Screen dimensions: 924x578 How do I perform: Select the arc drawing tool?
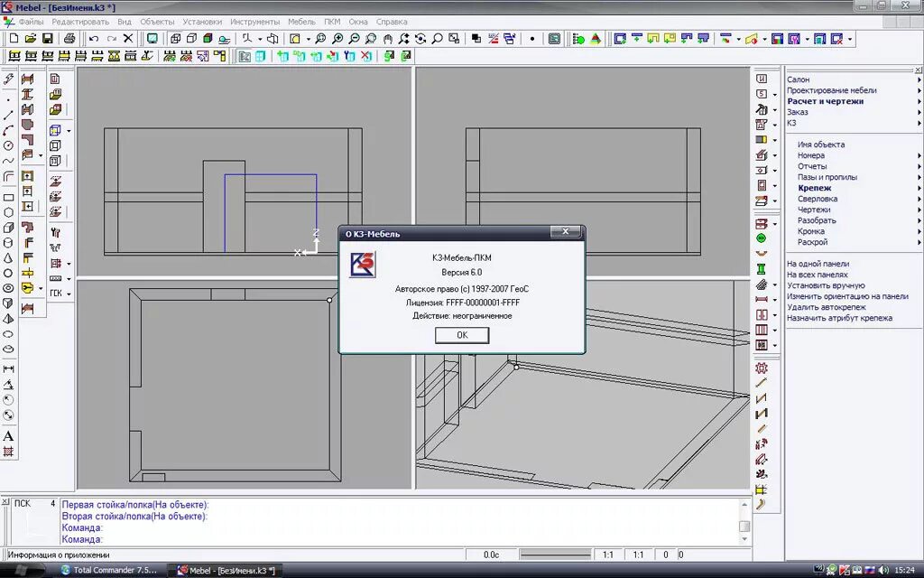(x=8, y=131)
